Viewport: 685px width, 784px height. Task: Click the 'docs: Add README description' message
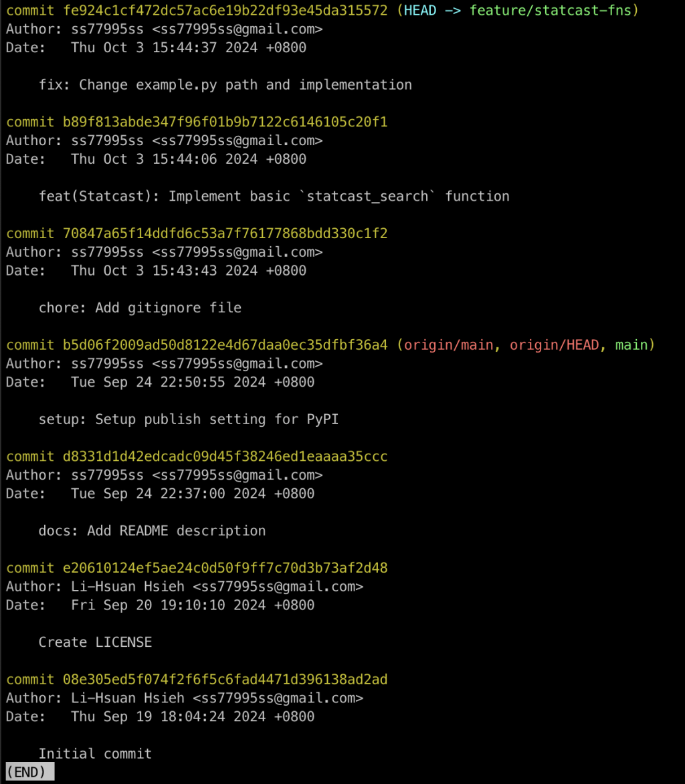point(152,531)
